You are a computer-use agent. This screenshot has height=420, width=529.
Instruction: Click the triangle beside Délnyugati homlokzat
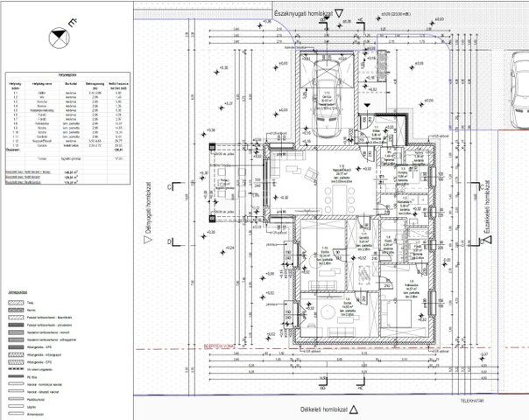[148, 240]
